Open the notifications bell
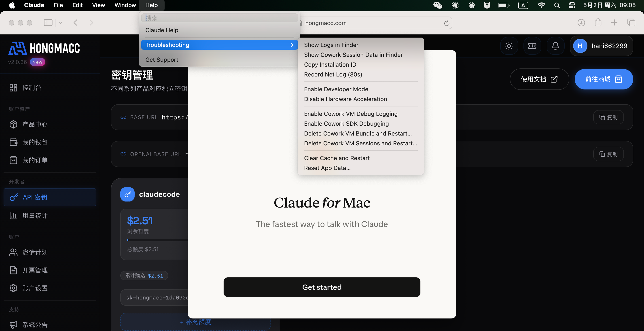 click(555, 46)
